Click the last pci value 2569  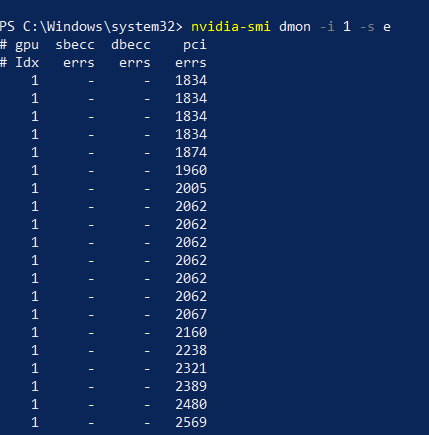(191, 423)
